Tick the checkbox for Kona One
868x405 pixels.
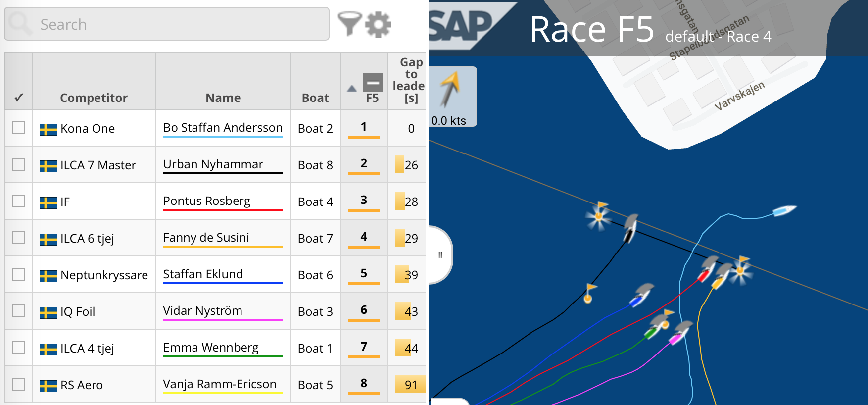point(18,128)
